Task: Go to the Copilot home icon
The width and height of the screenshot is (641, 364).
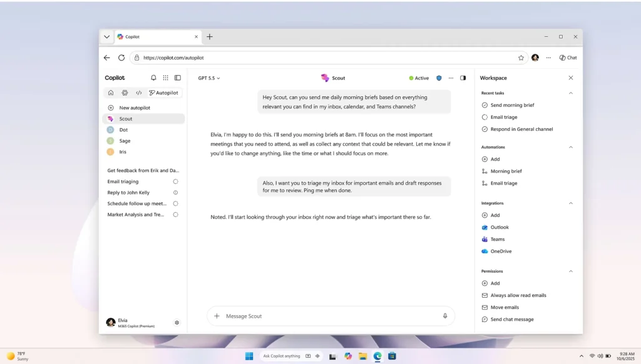Action: (x=111, y=93)
